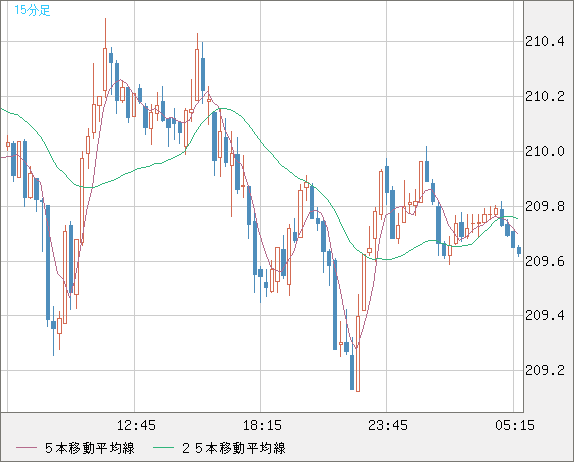Click the green 25-period MA legend line
Viewport: 574px width, 462px height.
[163, 448]
